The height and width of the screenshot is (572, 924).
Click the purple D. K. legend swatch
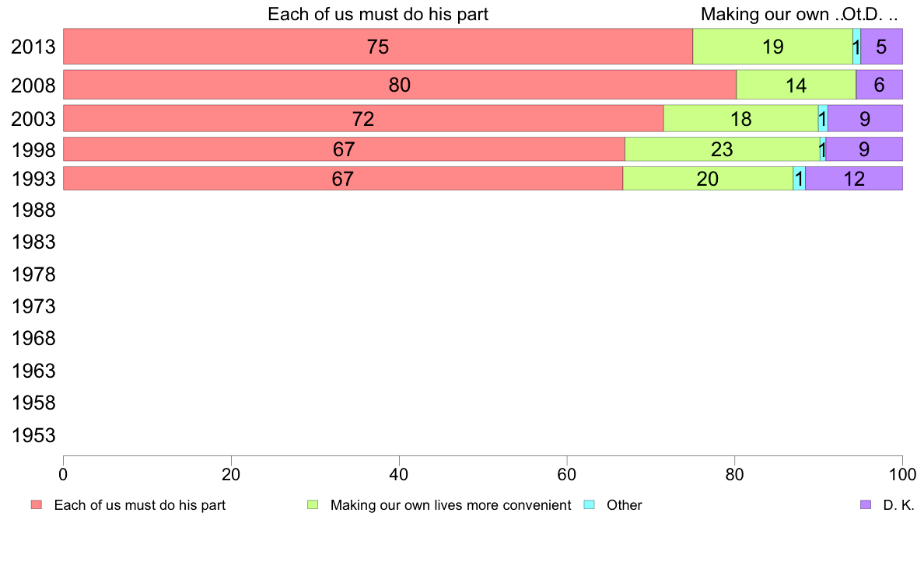coord(866,505)
